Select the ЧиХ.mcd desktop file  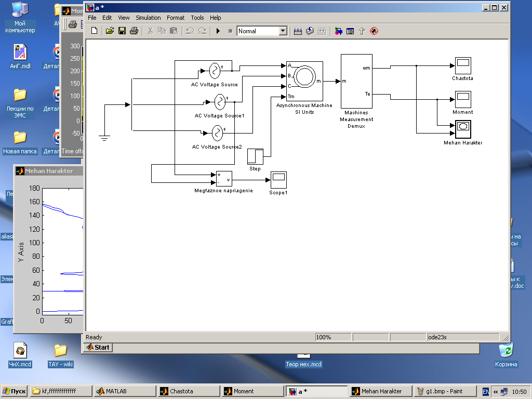point(20,355)
